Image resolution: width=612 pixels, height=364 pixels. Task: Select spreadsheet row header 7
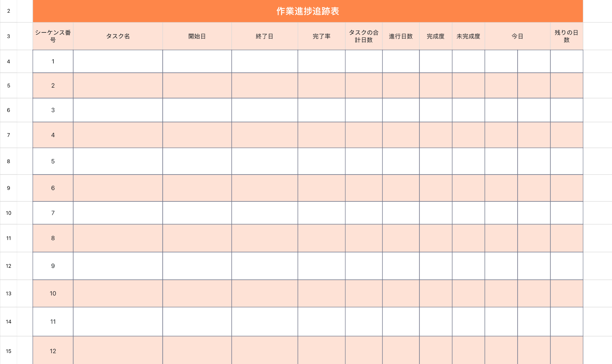(8, 135)
